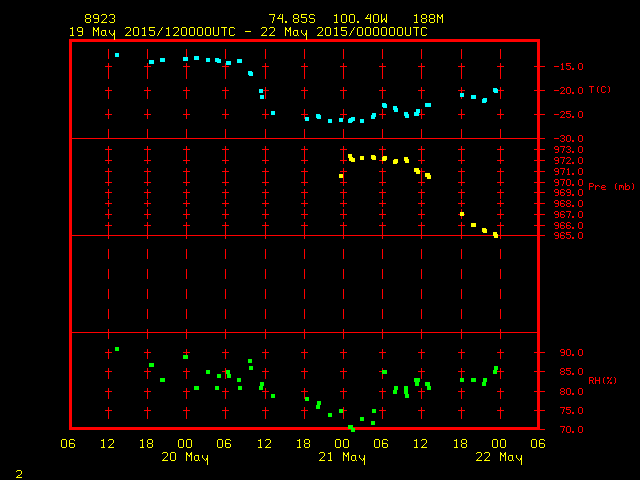Viewport: 640px width, 480px height.
Task: Select the longitude text 100.40W
Action: [x=360, y=19]
